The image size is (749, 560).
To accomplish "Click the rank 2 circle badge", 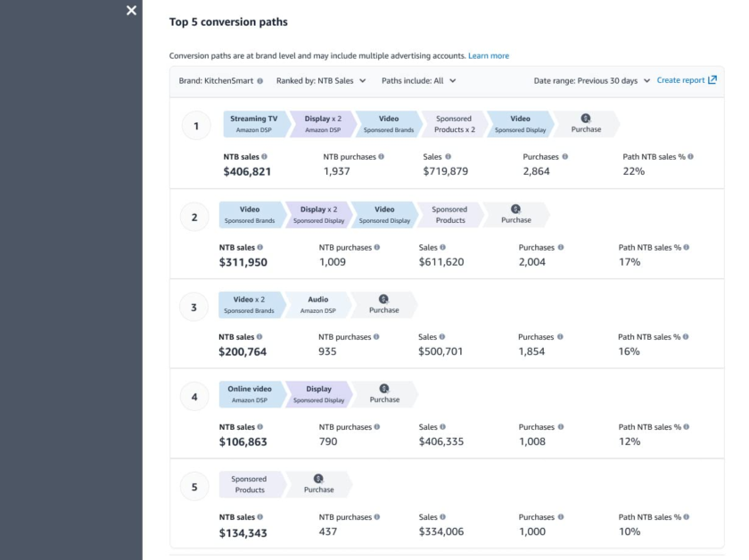I will (194, 217).
